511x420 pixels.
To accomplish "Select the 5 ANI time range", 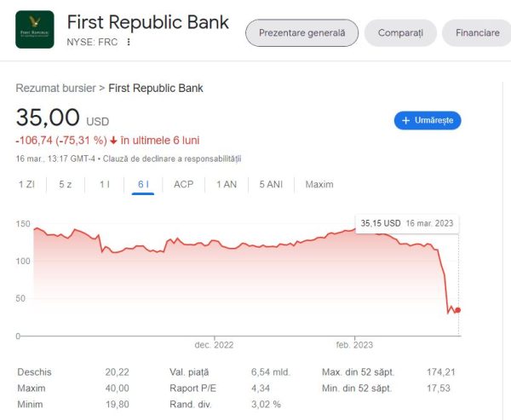I will pyautogui.click(x=271, y=185).
